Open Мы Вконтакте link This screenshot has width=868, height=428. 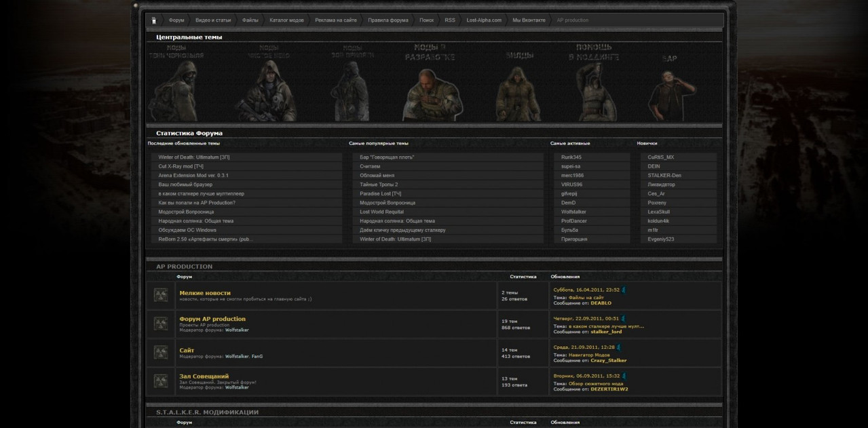(x=529, y=20)
